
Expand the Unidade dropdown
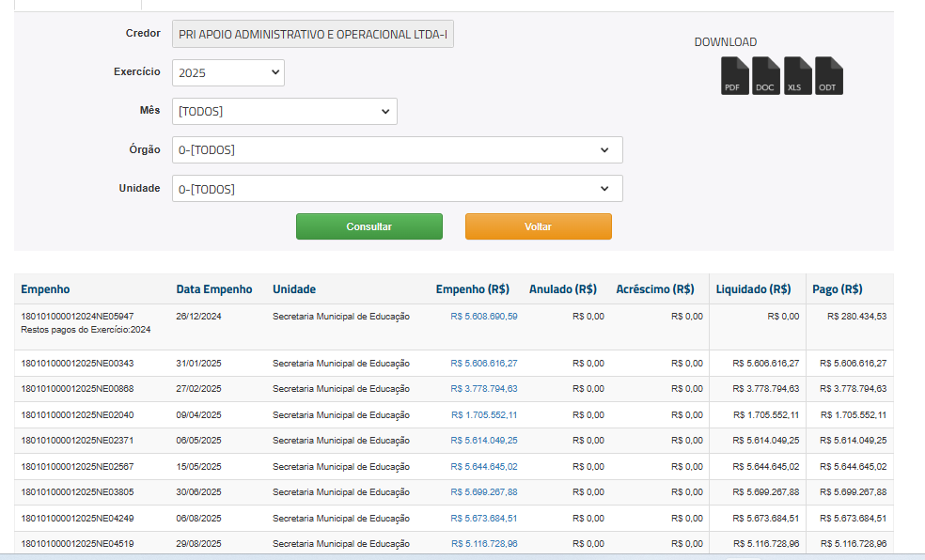[x=397, y=189]
